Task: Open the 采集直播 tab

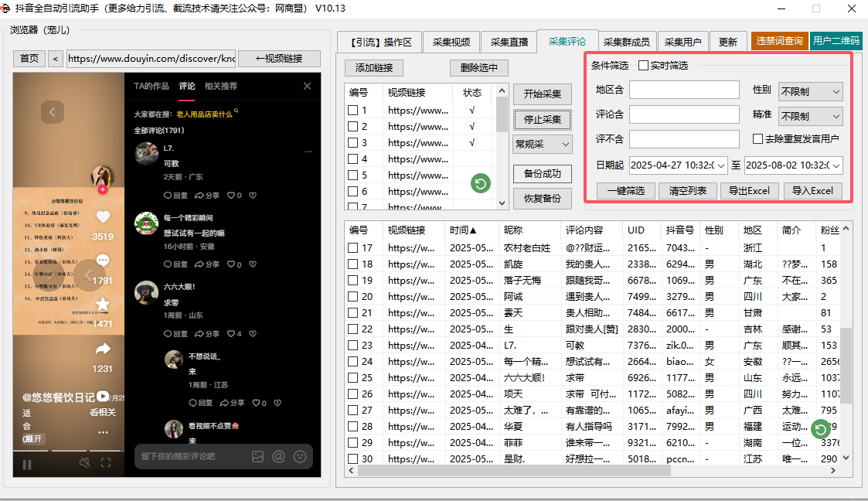Action: pyautogui.click(x=509, y=42)
